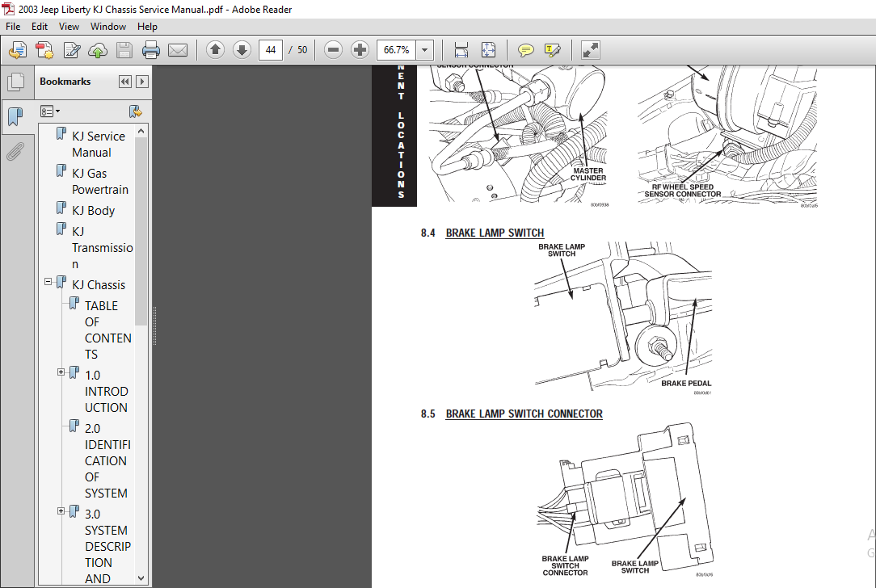This screenshot has width=876, height=588.
Task: Open the KJ Body bookmark
Action: [x=93, y=211]
